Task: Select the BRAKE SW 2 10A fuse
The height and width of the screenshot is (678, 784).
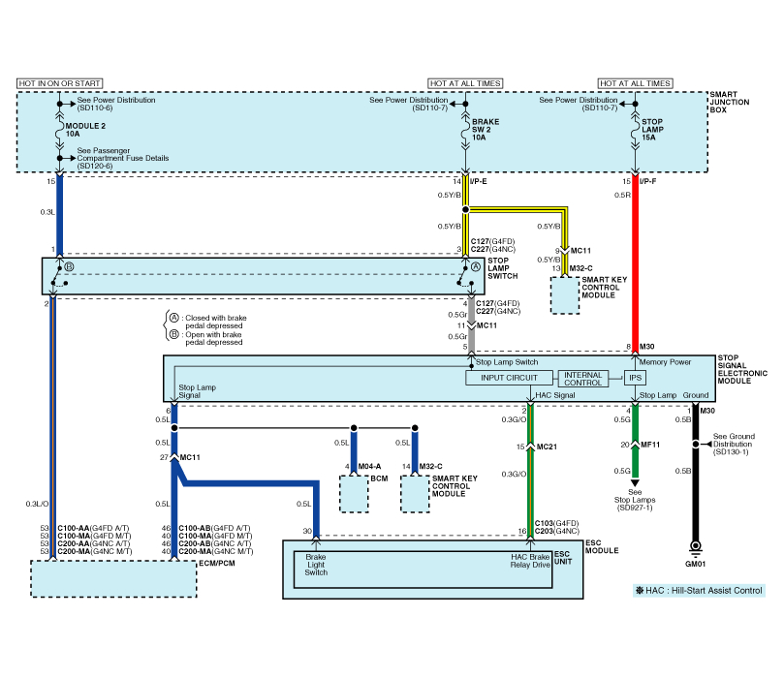Action: tap(463, 131)
